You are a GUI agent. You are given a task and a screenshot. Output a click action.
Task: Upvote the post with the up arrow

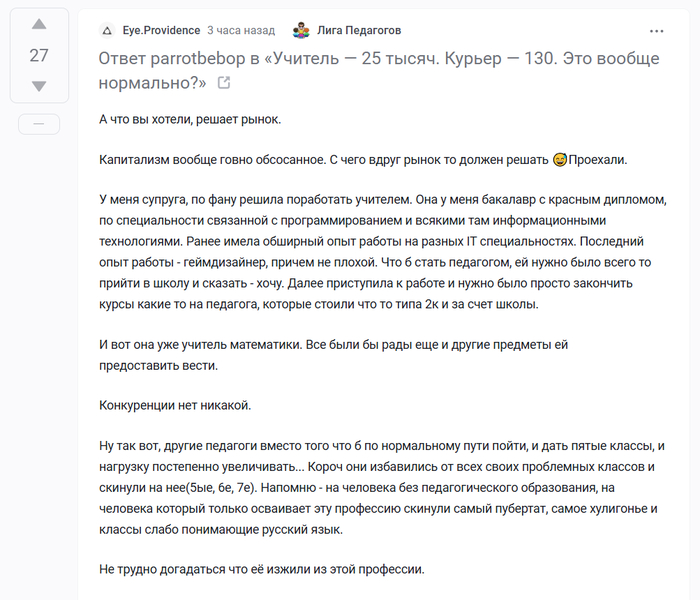tap(39, 24)
